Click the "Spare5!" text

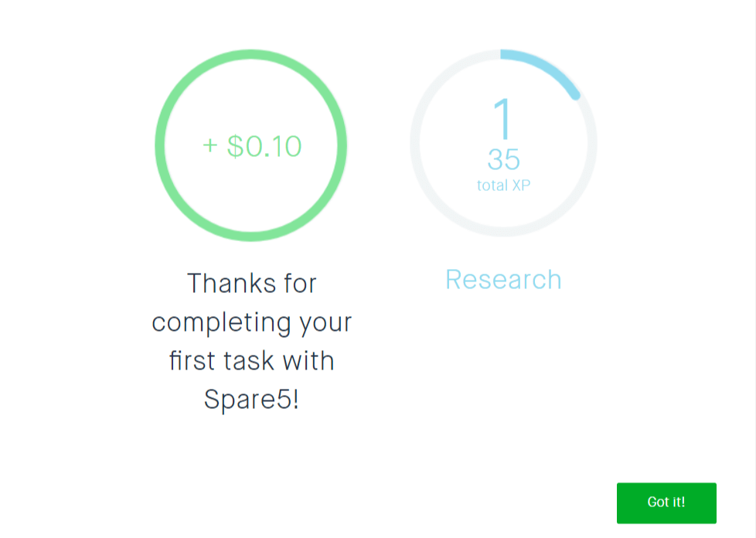pyautogui.click(x=251, y=400)
